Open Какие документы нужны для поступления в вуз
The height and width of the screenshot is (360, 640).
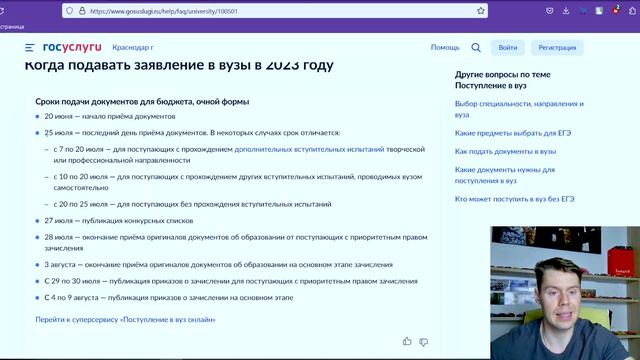pos(505,175)
